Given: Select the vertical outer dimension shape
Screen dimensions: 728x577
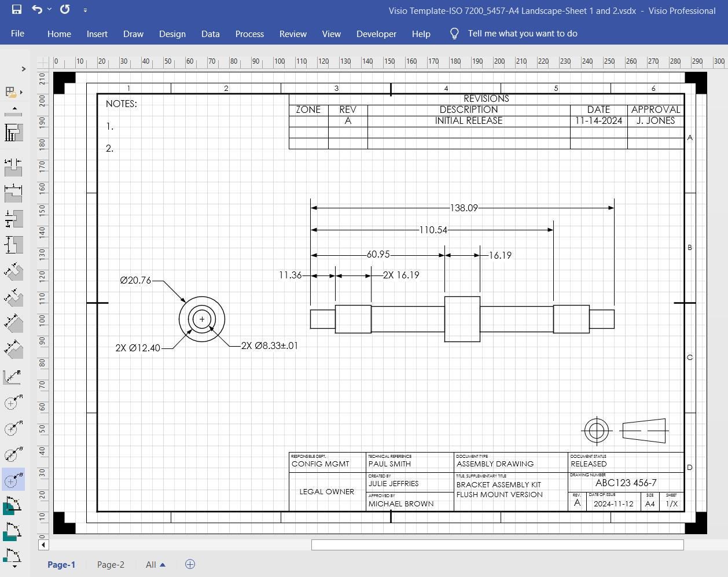Looking at the screenshot, I should tap(13, 244).
